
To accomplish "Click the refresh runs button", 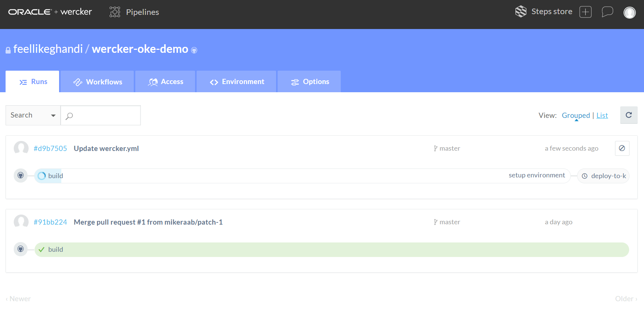I will (629, 115).
